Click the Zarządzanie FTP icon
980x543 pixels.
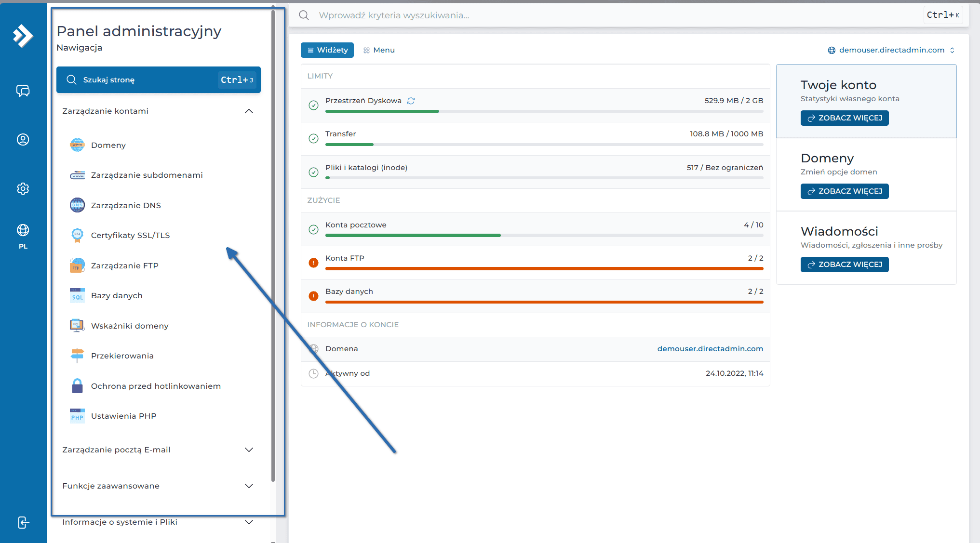(77, 265)
